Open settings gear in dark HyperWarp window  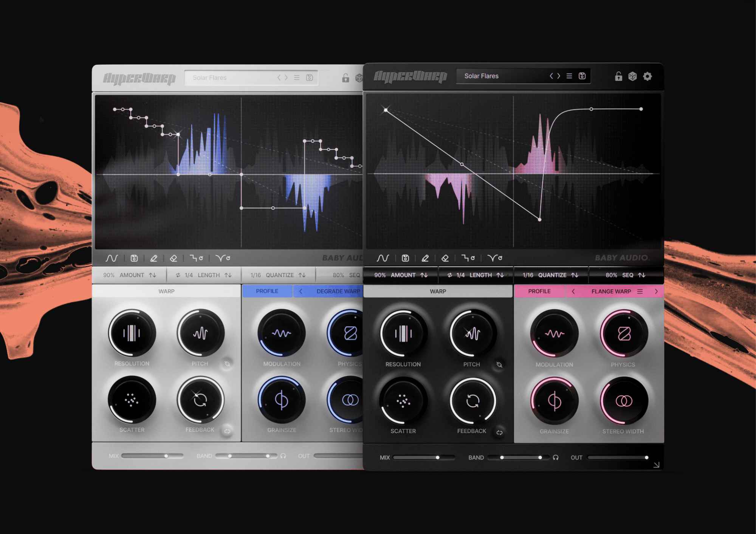648,76
